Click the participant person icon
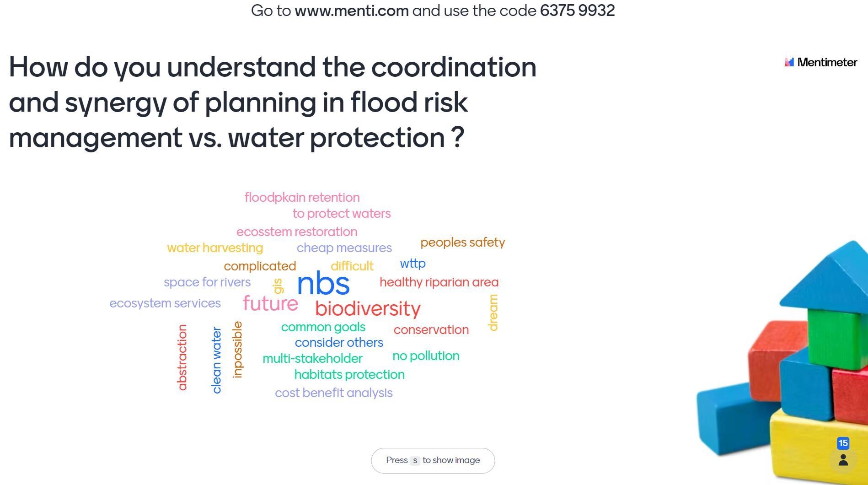The height and width of the screenshot is (485, 868). tap(843, 460)
